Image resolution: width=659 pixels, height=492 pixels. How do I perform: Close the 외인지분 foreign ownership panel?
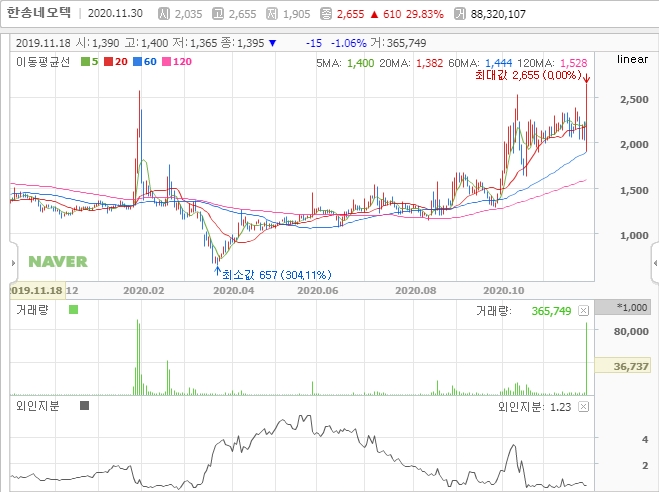(583, 406)
